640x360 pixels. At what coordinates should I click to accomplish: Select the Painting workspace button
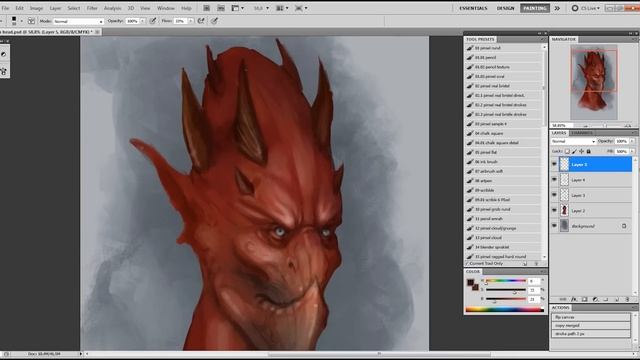tap(535, 8)
